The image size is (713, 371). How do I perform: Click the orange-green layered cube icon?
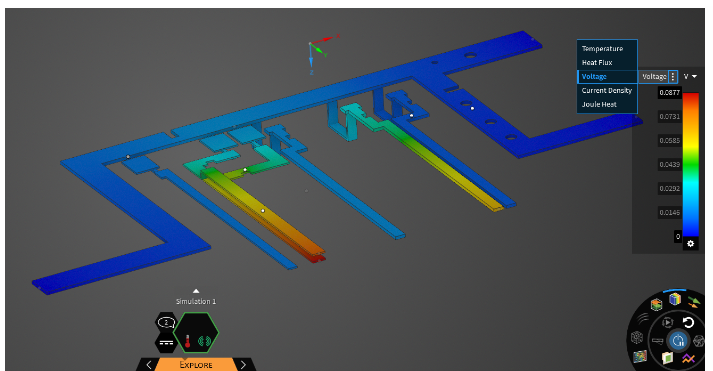pos(656,304)
